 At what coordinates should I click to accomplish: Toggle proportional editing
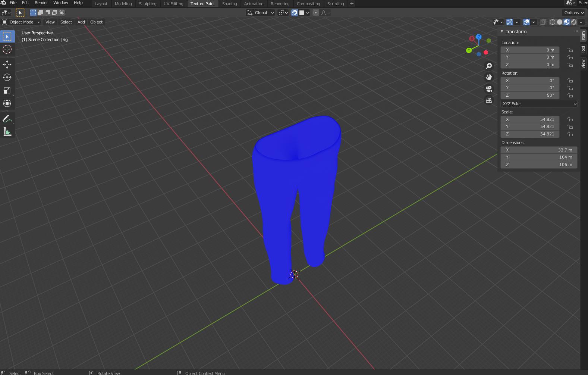[316, 13]
